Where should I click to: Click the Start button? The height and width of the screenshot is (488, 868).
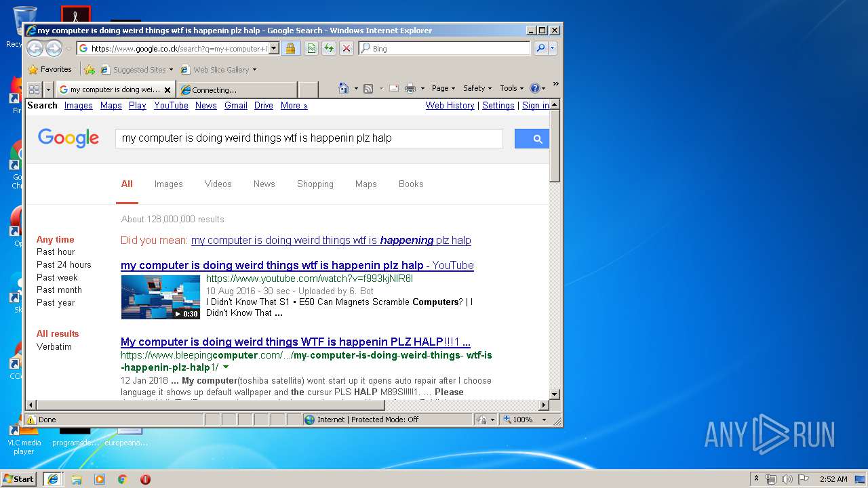[18, 479]
